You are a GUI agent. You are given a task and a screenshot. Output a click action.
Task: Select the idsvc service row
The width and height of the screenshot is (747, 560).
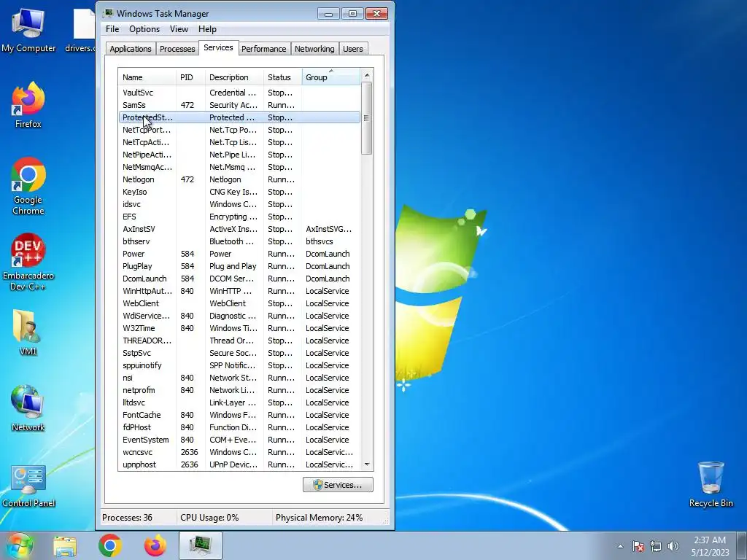click(239, 204)
